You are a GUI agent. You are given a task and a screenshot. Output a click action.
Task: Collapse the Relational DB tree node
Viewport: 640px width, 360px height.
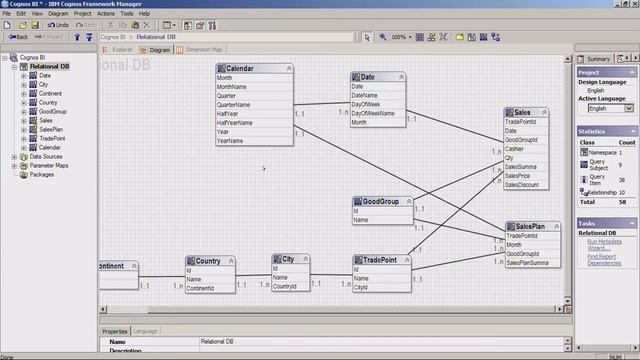14,67
